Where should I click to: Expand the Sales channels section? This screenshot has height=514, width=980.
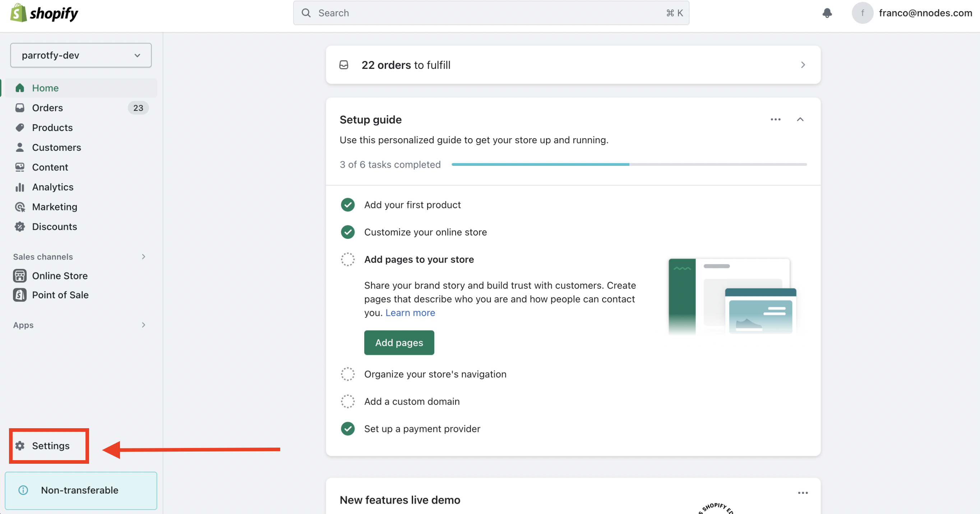click(x=143, y=257)
